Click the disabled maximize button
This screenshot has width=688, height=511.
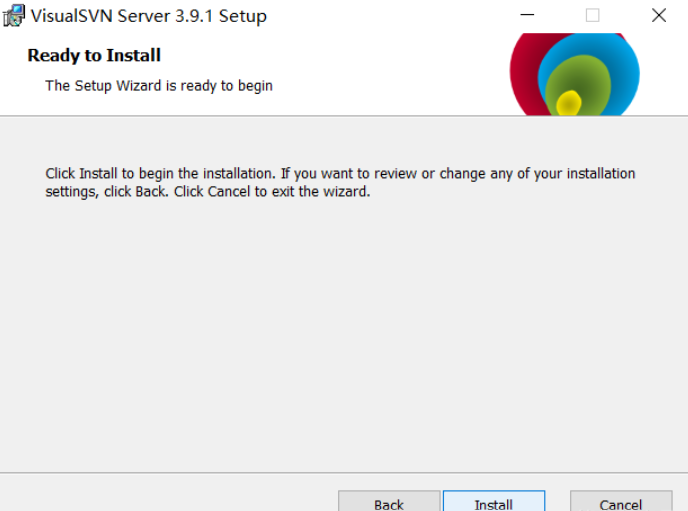pyautogui.click(x=592, y=15)
